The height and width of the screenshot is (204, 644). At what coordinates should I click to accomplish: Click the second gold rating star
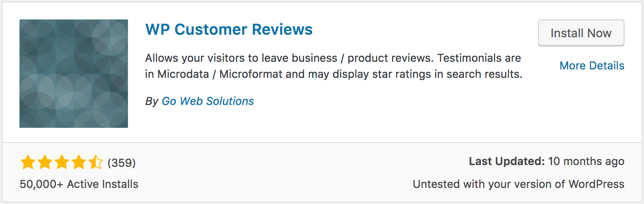[x=44, y=162]
